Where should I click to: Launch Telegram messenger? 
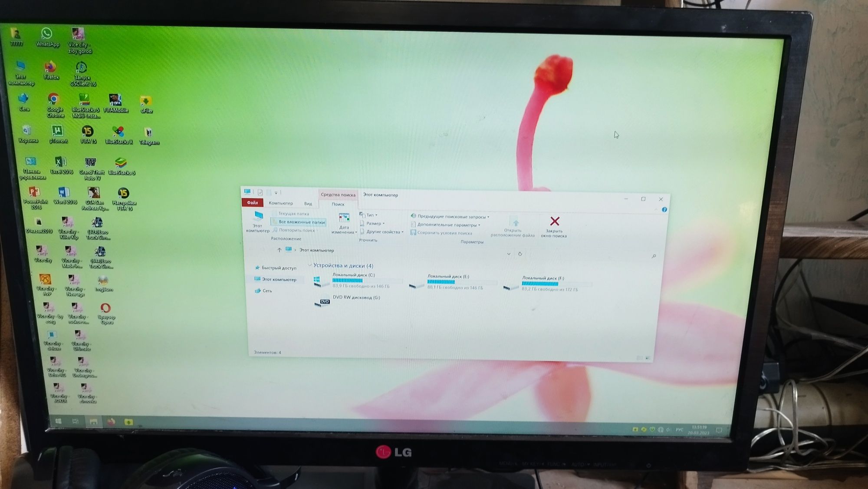(149, 134)
